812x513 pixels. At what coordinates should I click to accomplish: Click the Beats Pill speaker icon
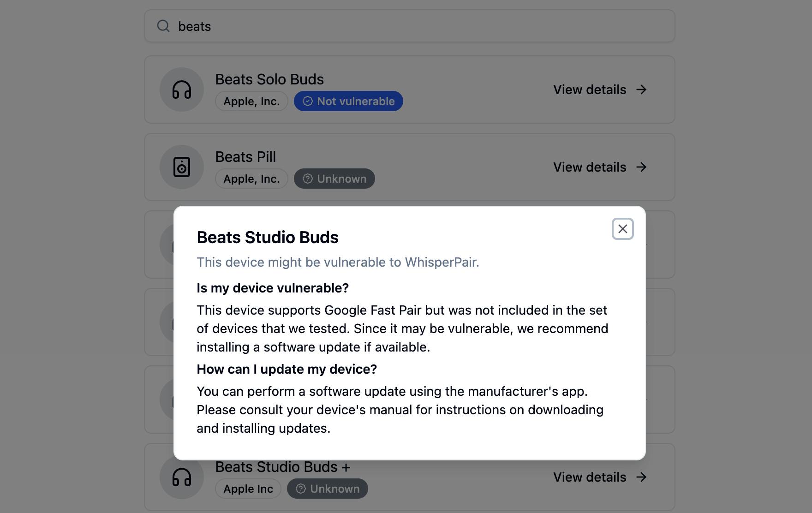click(x=182, y=167)
